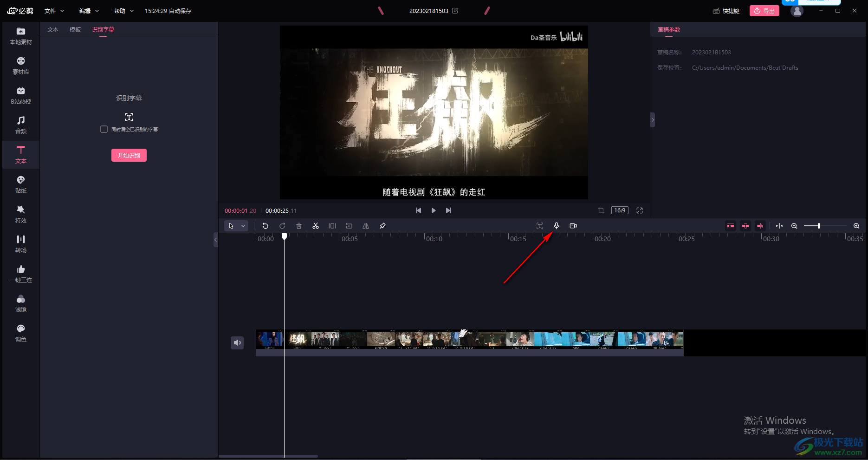Open the 快捷键 shortcuts button

click(726, 11)
